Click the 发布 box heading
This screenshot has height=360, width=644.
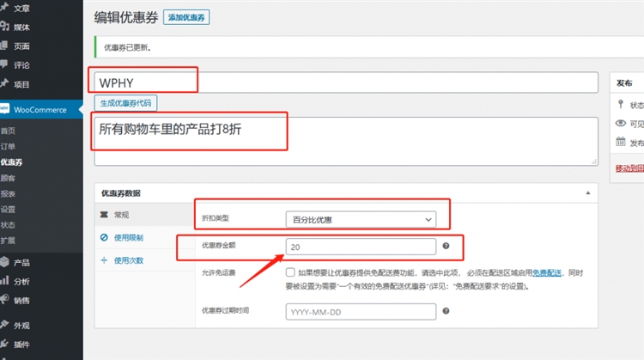pos(624,83)
